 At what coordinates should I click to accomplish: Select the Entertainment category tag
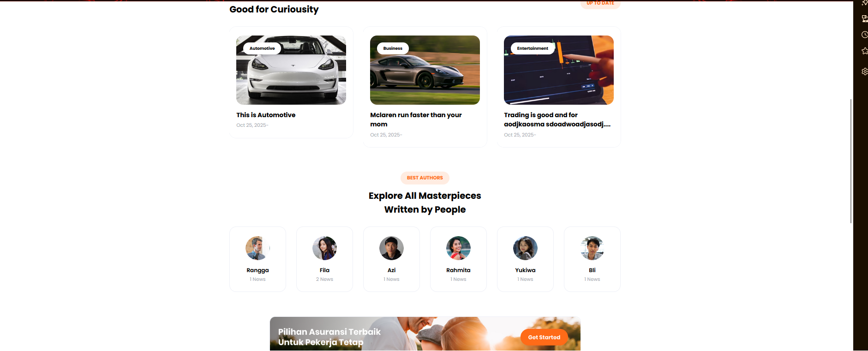click(533, 48)
